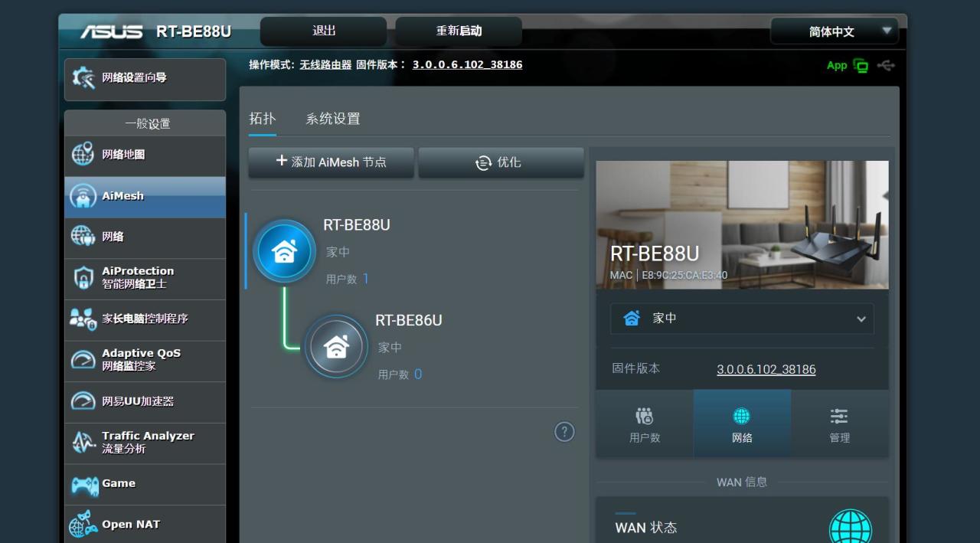Screen dimensions: 980x543
Task: Click the 重新启动 button
Action: pos(459,31)
